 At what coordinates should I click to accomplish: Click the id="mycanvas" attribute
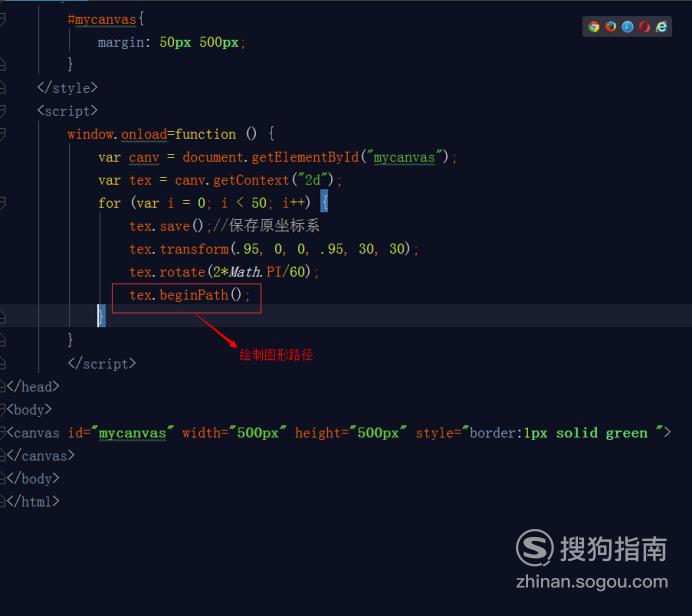[121, 433]
